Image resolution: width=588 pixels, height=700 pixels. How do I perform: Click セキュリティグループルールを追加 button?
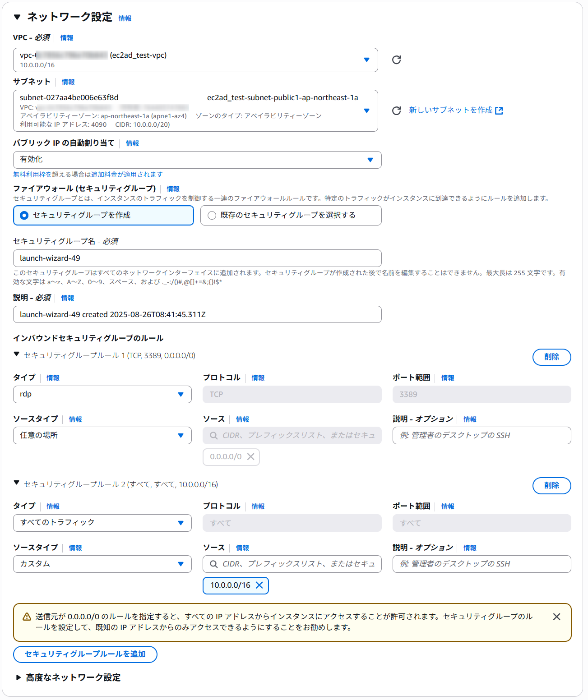coord(85,654)
